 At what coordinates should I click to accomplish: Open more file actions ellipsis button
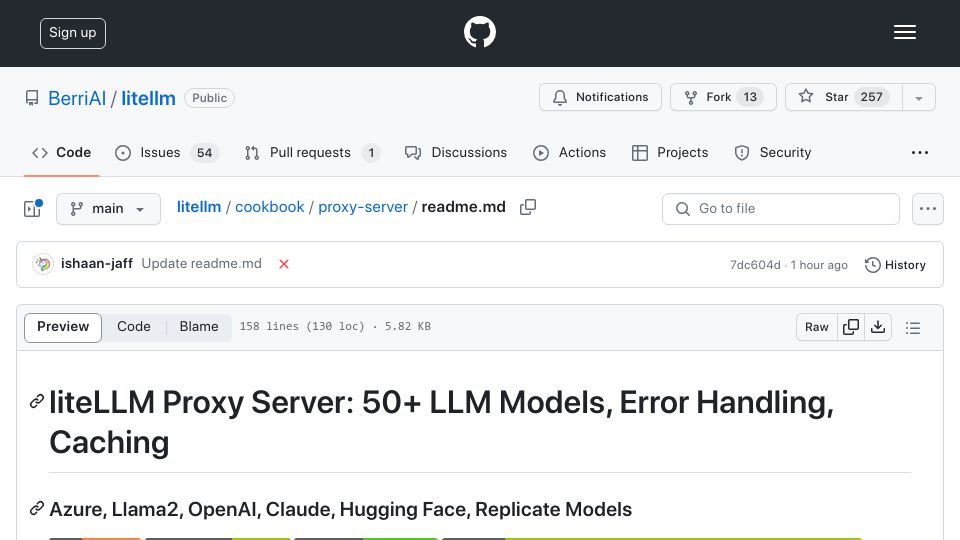[928, 209]
